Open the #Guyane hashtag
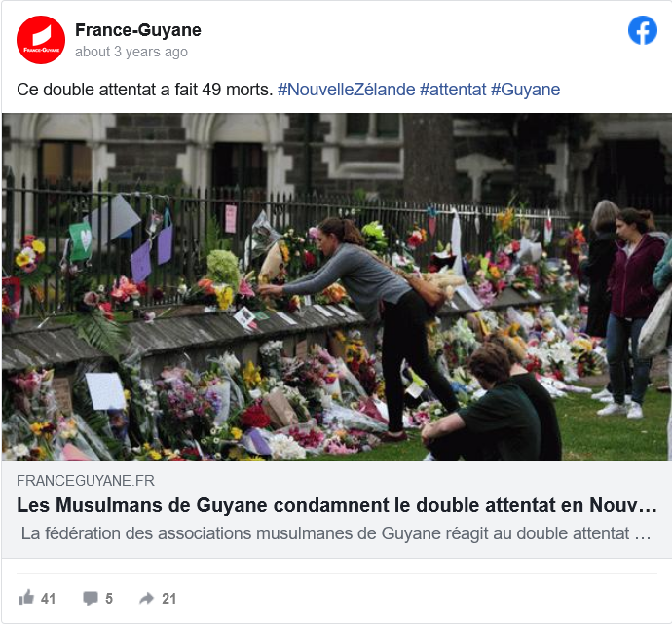 [x=526, y=90]
